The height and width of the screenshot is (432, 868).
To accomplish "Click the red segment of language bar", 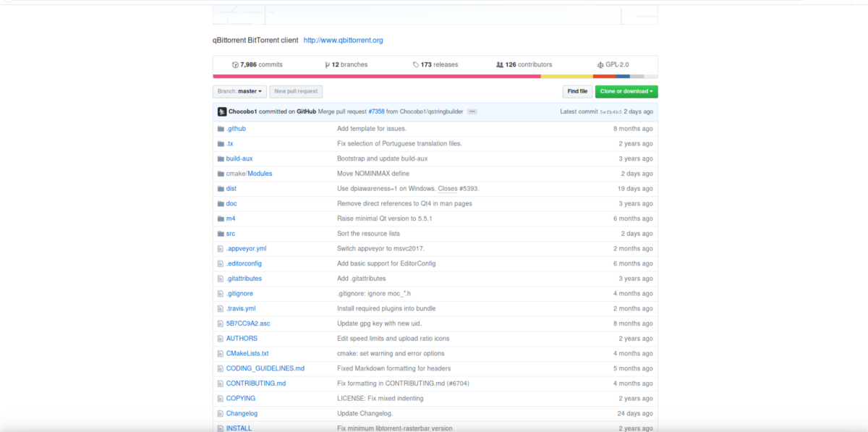I will [376, 76].
